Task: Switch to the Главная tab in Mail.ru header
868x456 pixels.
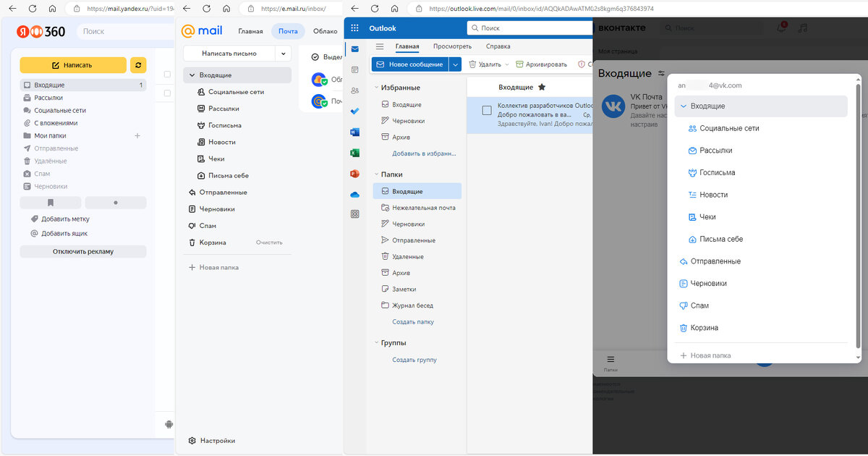Action: click(250, 31)
